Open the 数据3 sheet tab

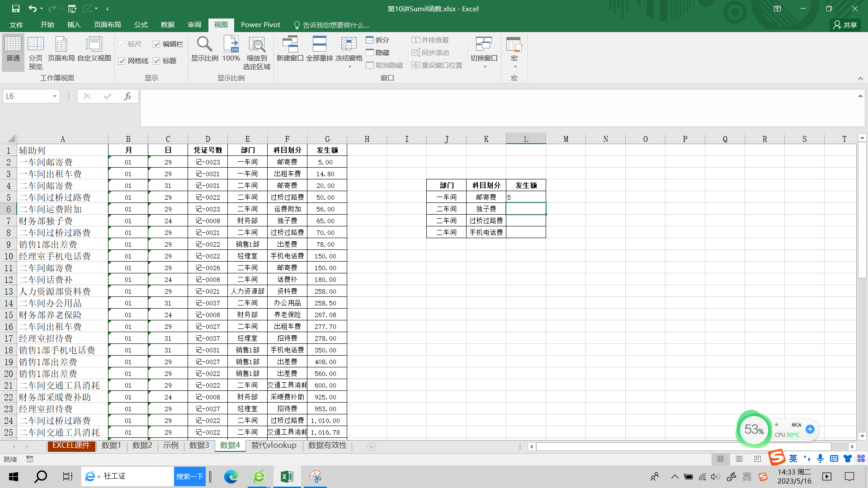[199, 446]
